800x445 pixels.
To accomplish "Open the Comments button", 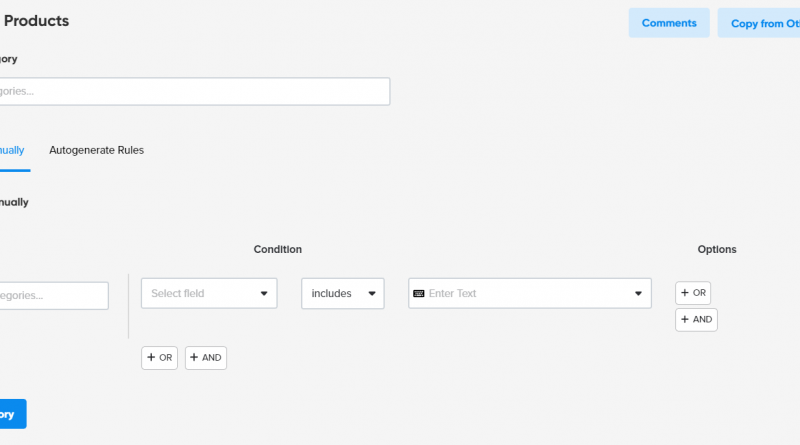I will [x=669, y=23].
